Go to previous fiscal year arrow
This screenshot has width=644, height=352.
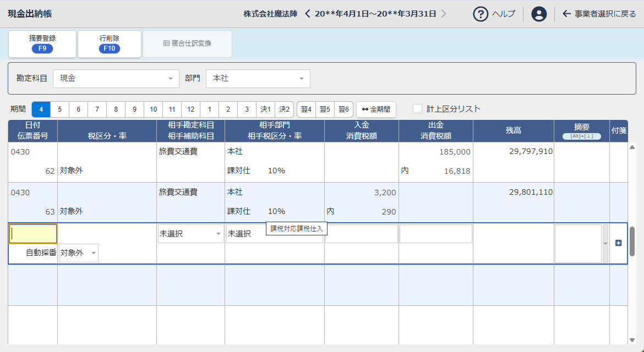(x=308, y=14)
